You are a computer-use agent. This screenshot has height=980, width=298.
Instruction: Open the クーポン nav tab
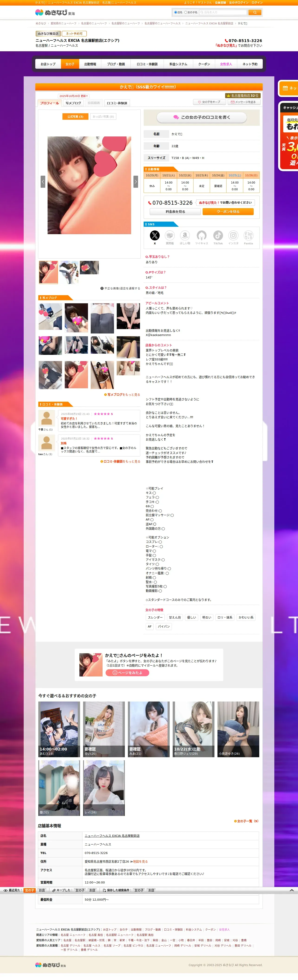pyautogui.click(x=204, y=64)
